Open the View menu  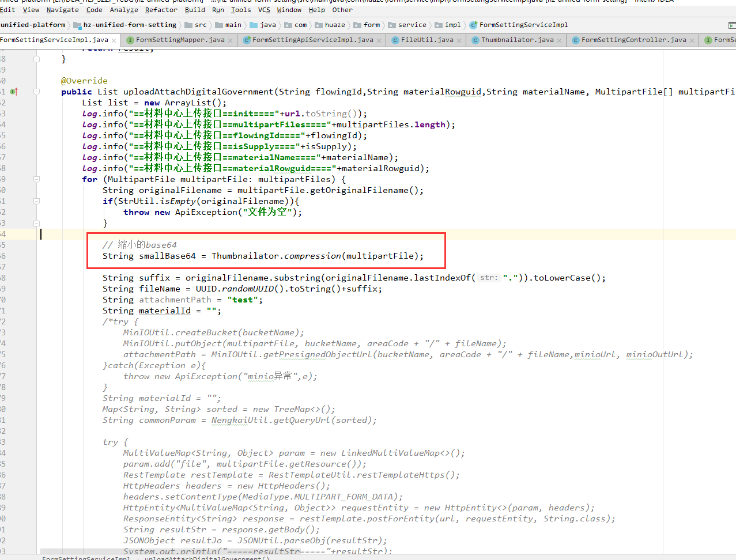[31, 10]
